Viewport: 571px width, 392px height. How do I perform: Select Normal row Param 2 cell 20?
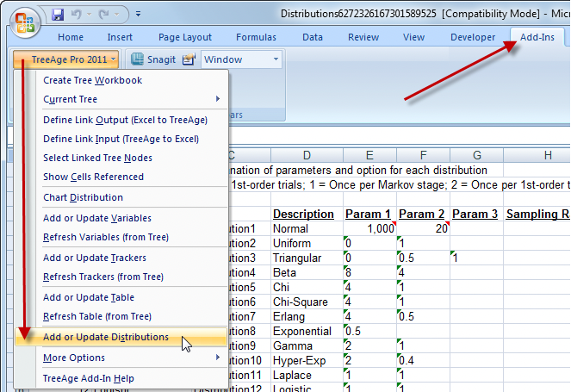(x=423, y=229)
